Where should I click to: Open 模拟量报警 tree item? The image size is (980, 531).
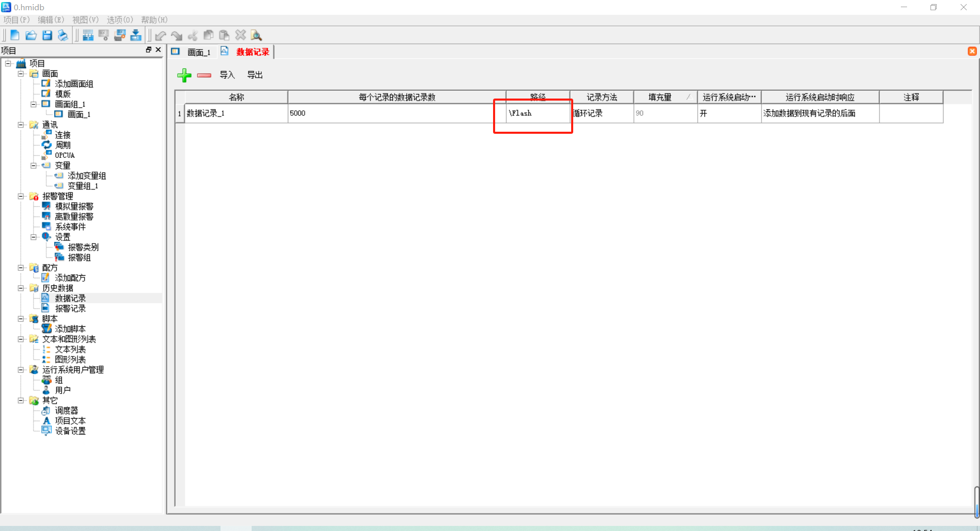coord(74,206)
